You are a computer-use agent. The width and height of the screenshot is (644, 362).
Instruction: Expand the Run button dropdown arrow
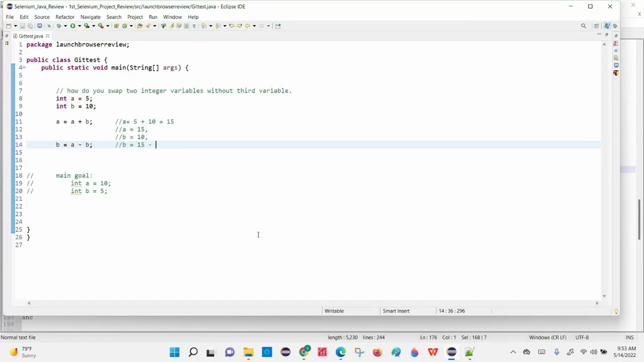point(79,26)
